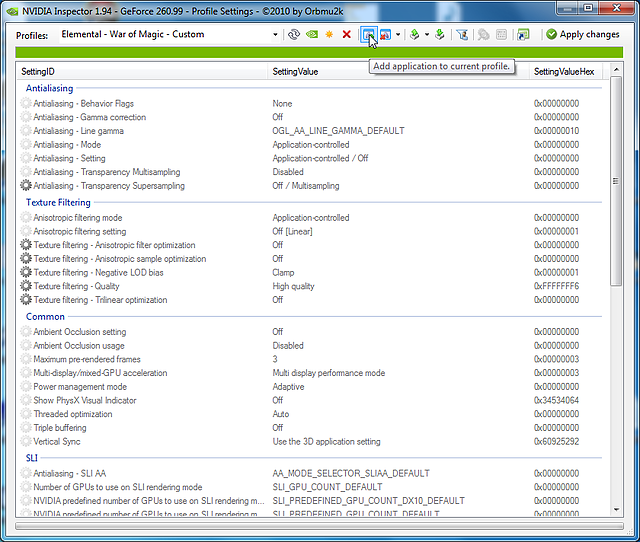Screen dimensions: 640x542
Task: Click the greyed-out grid toolbar icon
Action: [501, 35]
